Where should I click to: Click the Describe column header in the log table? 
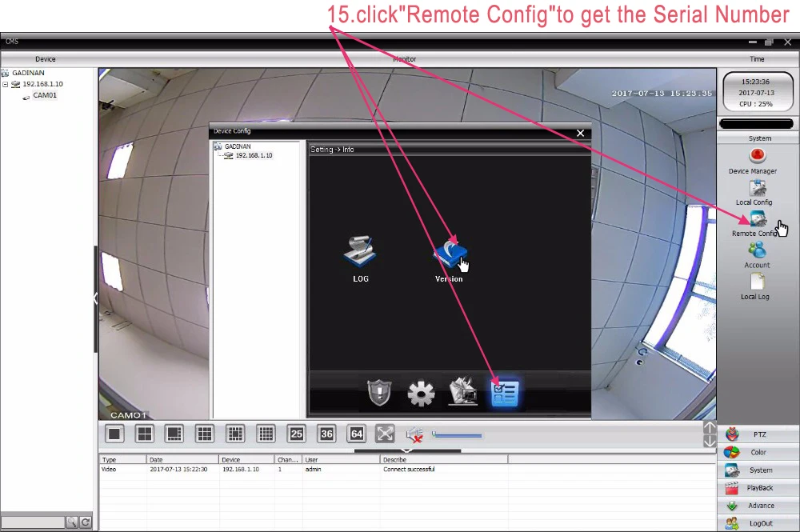[444, 459]
